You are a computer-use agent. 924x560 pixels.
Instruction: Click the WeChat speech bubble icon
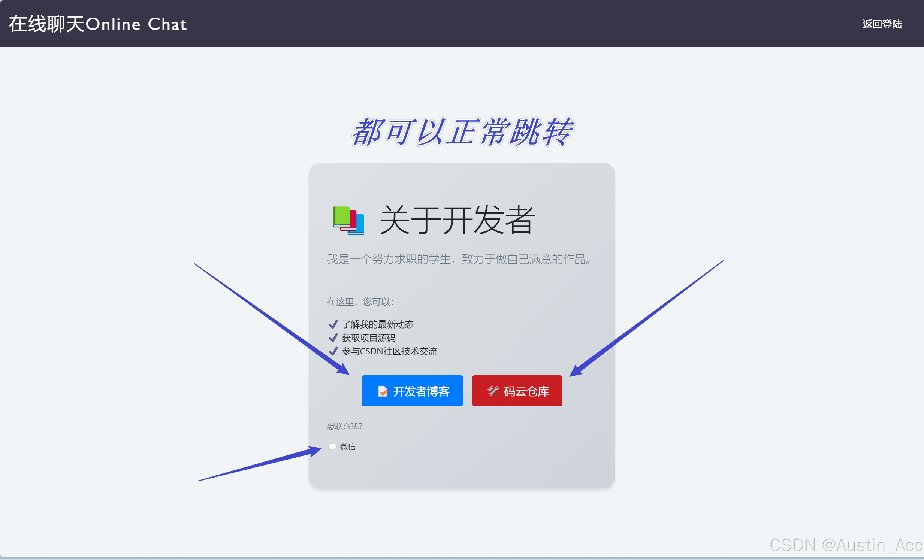(332, 447)
